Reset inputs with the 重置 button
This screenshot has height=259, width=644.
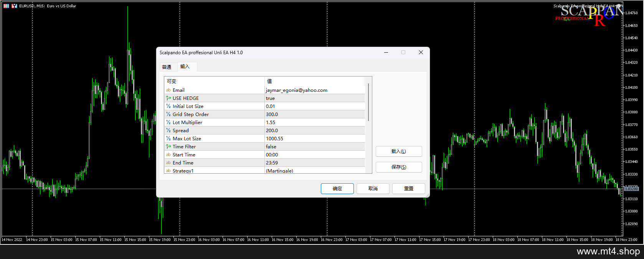tap(409, 189)
